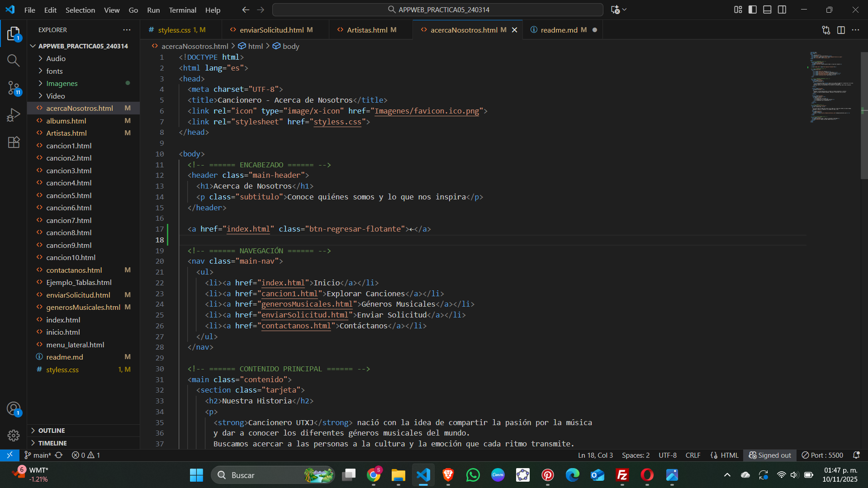Open the Source Control view
The width and height of the screenshot is (868, 488).
click(14, 88)
